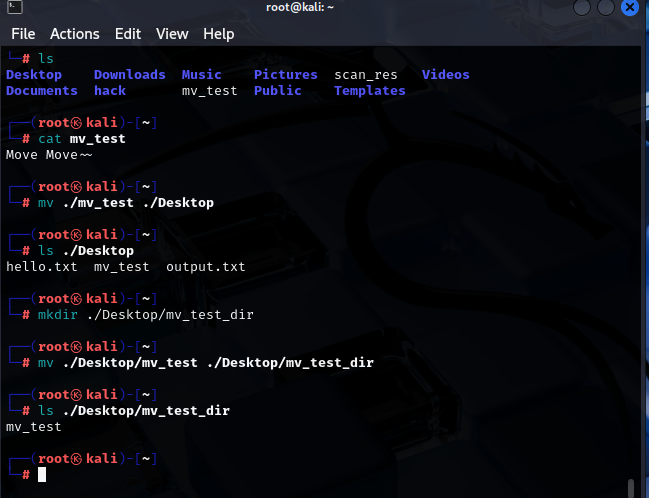
Task: Click the 'Move Move~~' output text
Action: tap(49, 155)
